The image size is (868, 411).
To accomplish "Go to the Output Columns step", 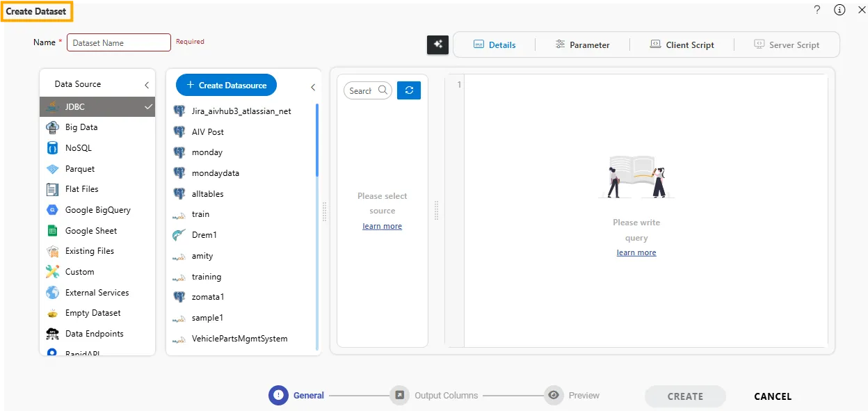I will pos(400,395).
